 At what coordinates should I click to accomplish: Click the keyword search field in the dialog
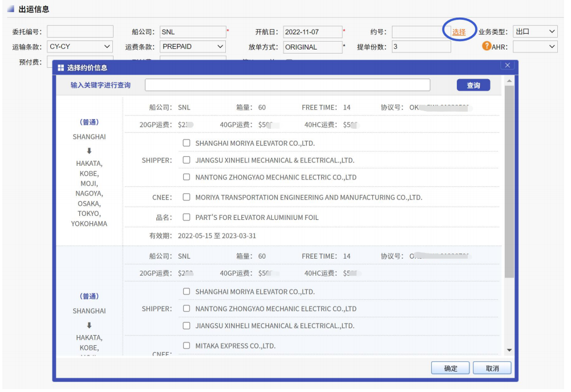(x=287, y=85)
